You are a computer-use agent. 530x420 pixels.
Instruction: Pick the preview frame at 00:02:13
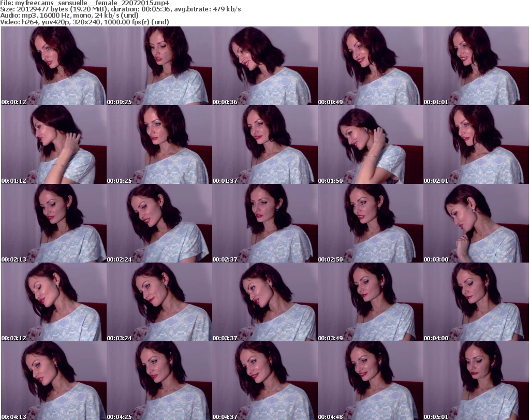(x=54, y=224)
